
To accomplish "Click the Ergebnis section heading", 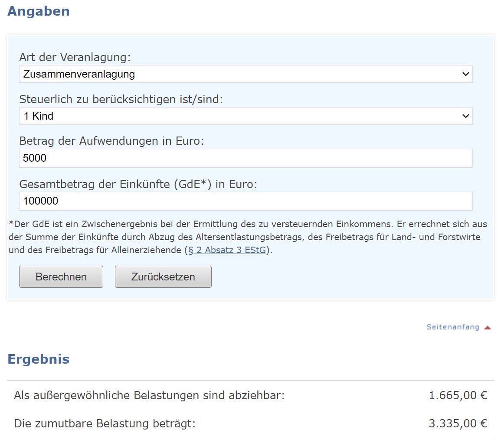I will tap(37, 359).
